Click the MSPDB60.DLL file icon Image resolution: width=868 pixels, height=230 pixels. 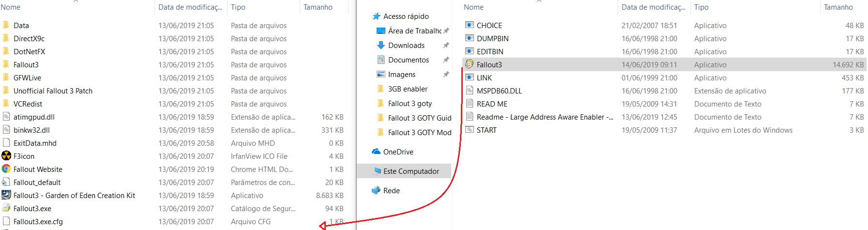469,91
